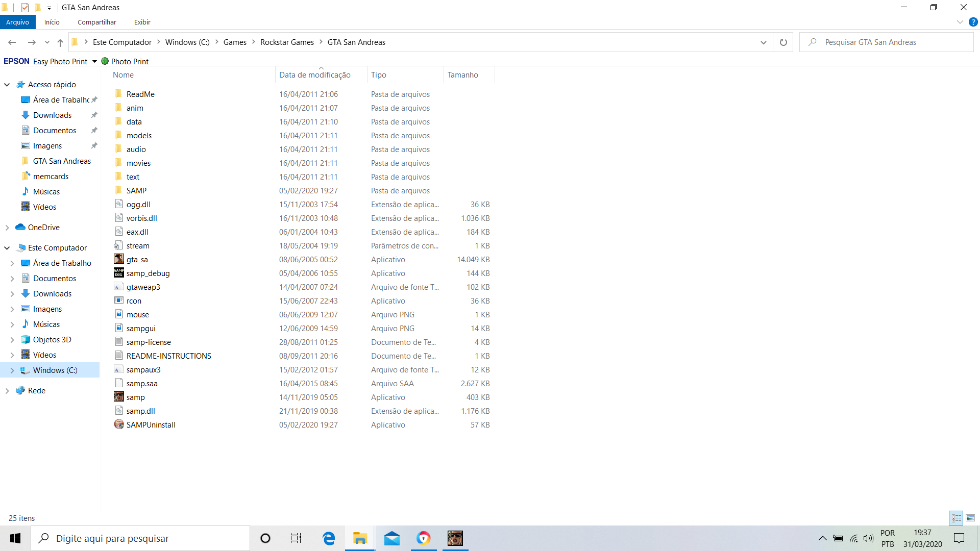This screenshot has height=551, width=980.
Task: Open the GTA game taskbar icon
Action: (x=455, y=538)
